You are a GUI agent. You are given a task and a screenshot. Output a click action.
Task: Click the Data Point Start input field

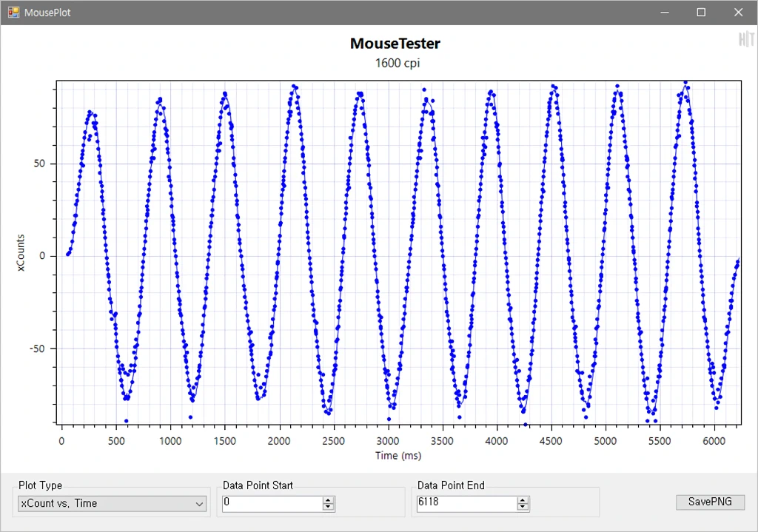click(272, 503)
